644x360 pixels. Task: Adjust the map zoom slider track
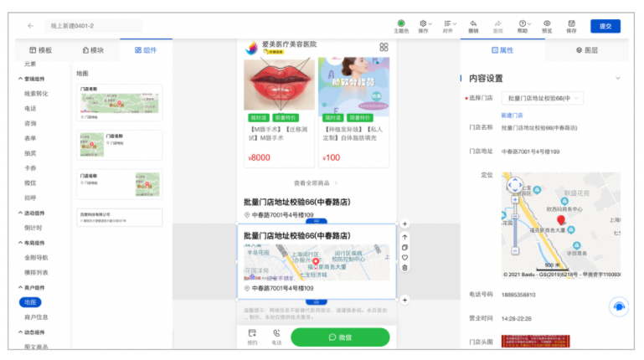tap(515, 225)
